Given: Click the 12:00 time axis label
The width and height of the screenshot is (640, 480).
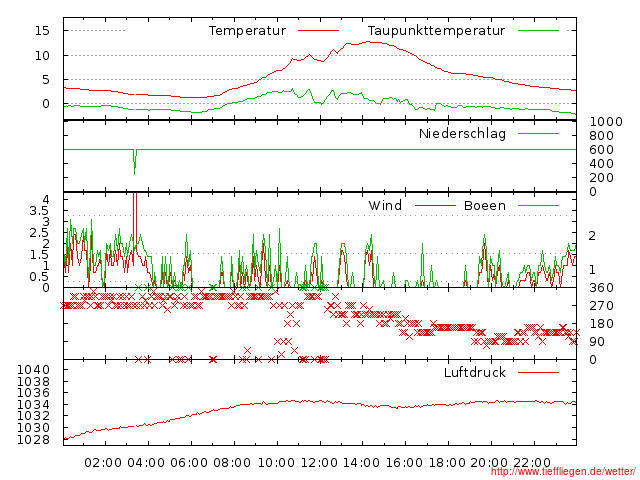Looking at the screenshot, I should 319,463.
